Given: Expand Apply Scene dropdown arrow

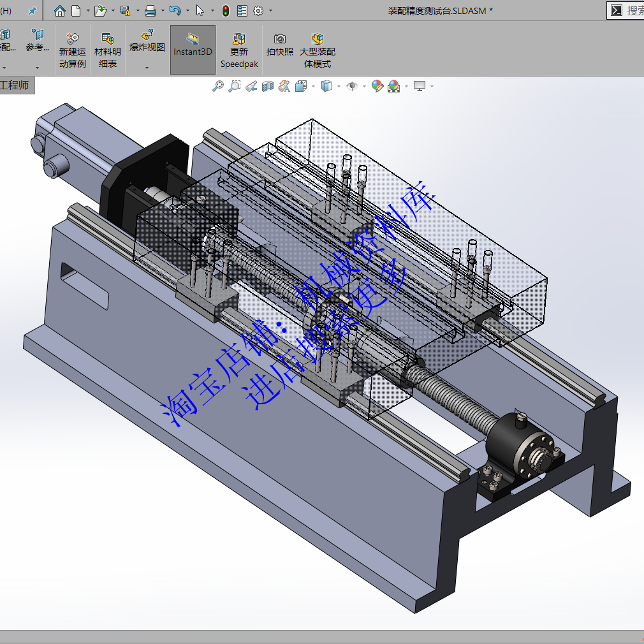Looking at the screenshot, I should 406,86.
